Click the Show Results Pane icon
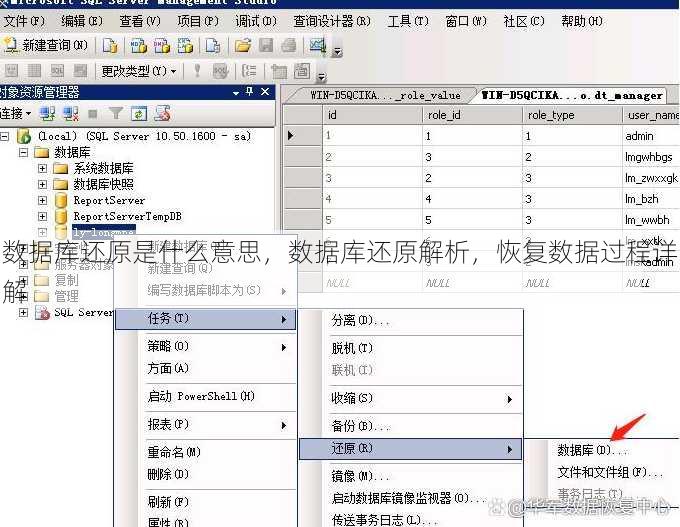 click(x=80, y=70)
